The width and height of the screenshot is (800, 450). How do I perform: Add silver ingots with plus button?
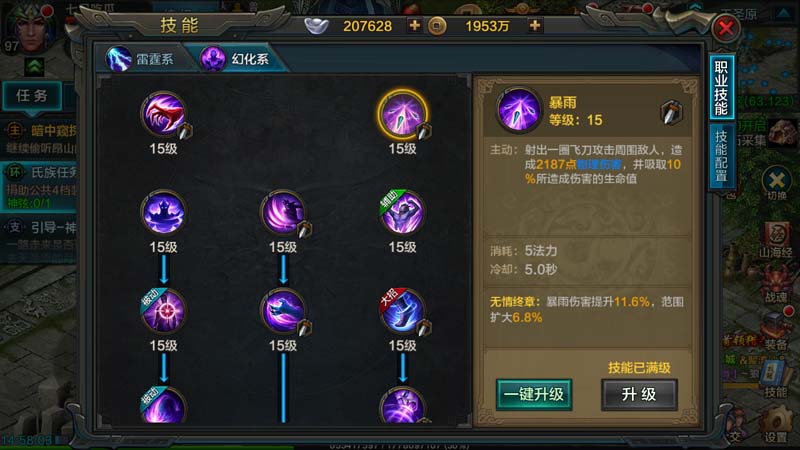[415, 25]
